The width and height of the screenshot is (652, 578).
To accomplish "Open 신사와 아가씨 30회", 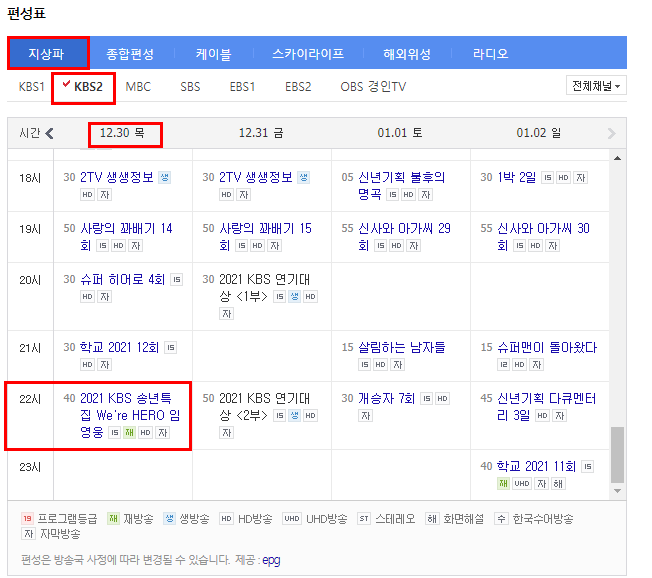I will (x=543, y=237).
